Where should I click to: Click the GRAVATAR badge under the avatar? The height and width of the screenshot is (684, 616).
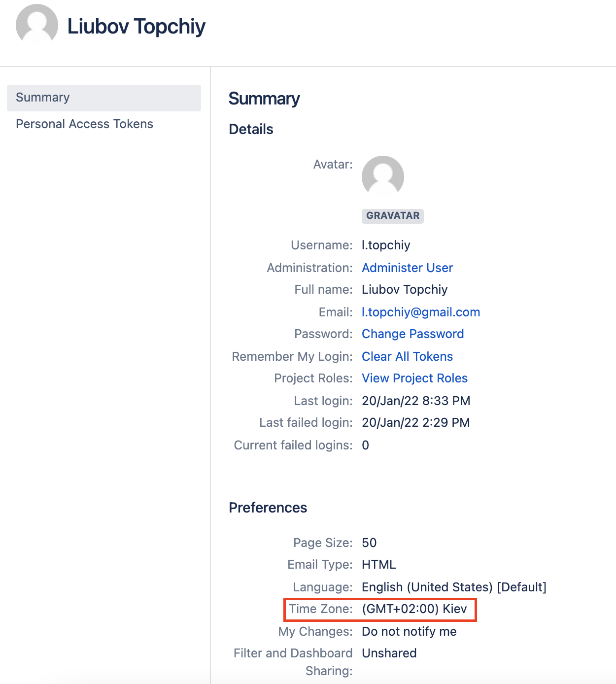392,216
